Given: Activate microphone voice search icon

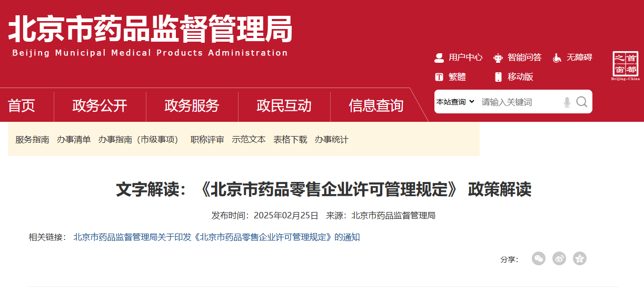Looking at the screenshot, I should (567, 102).
